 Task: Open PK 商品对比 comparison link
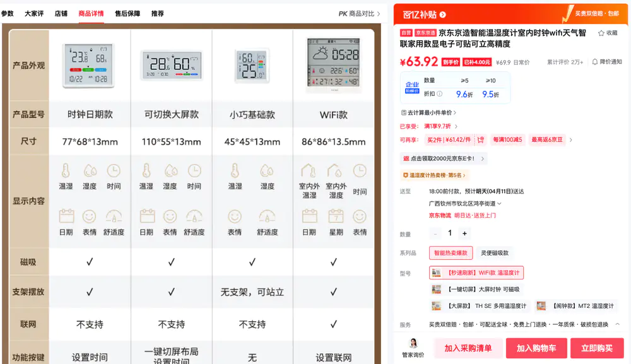[359, 14]
